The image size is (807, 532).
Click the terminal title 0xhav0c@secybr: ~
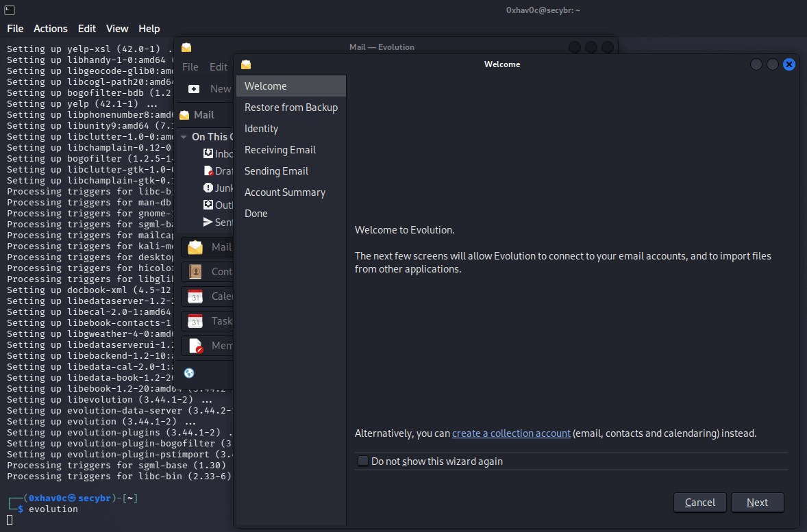543,10
